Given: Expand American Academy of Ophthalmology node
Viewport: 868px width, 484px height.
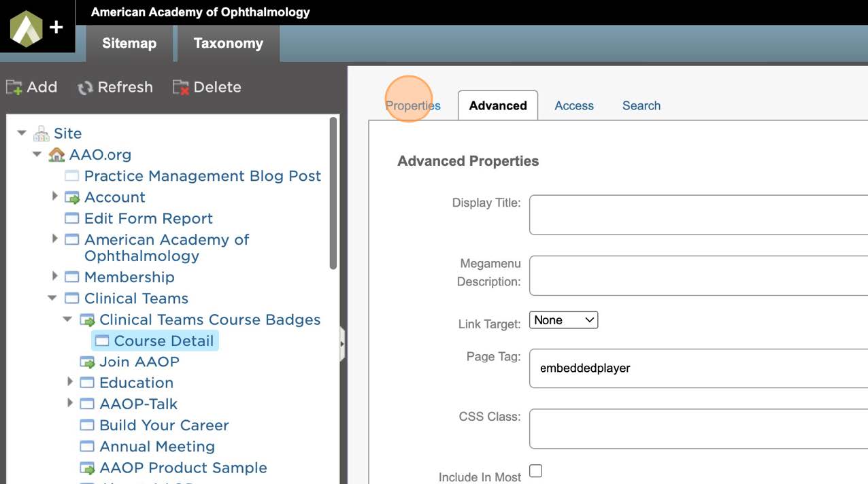Looking at the screenshot, I should [x=55, y=239].
